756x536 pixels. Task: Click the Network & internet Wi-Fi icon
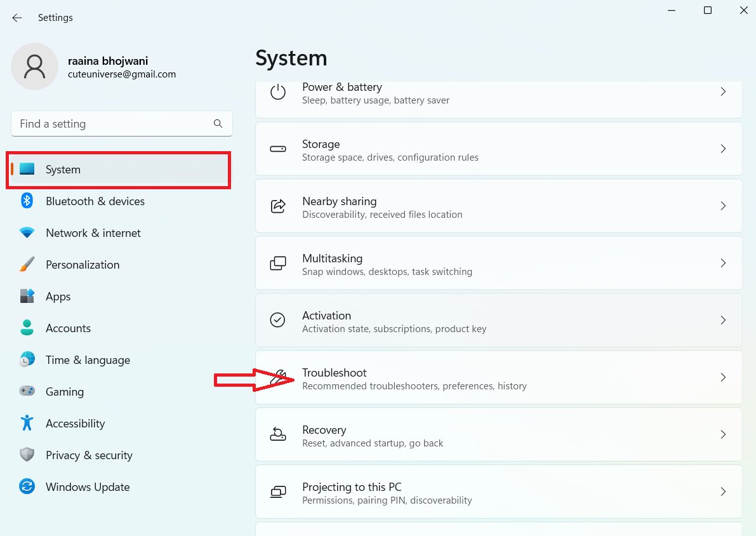[x=27, y=233]
